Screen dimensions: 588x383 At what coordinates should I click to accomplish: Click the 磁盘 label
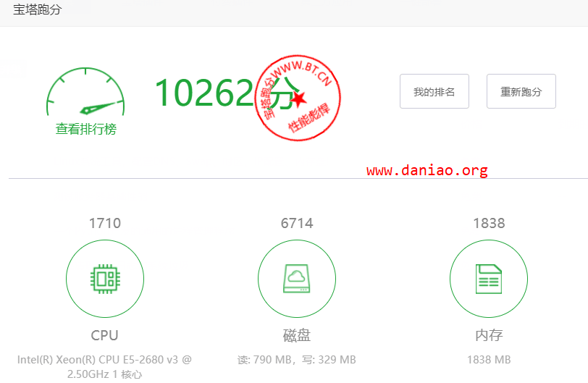(297, 335)
